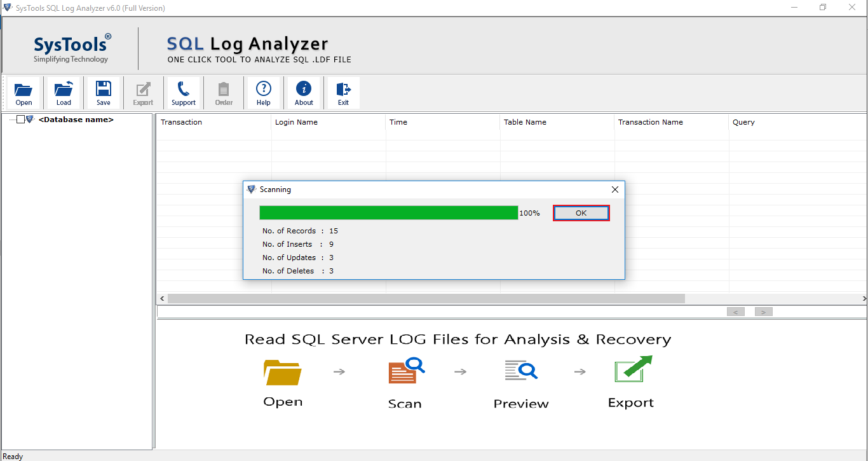Click the Time column header
This screenshot has width=868, height=461.
[x=443, y=122]
